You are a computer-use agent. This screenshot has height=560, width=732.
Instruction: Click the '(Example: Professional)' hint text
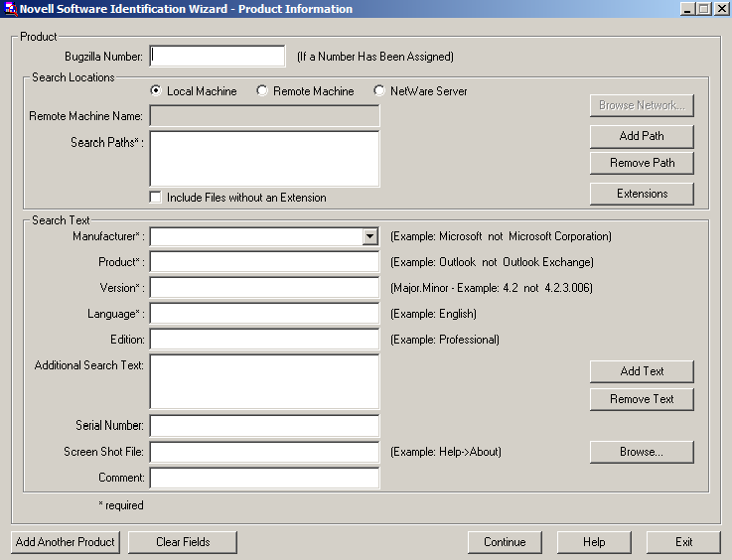[x=445, y=340]
